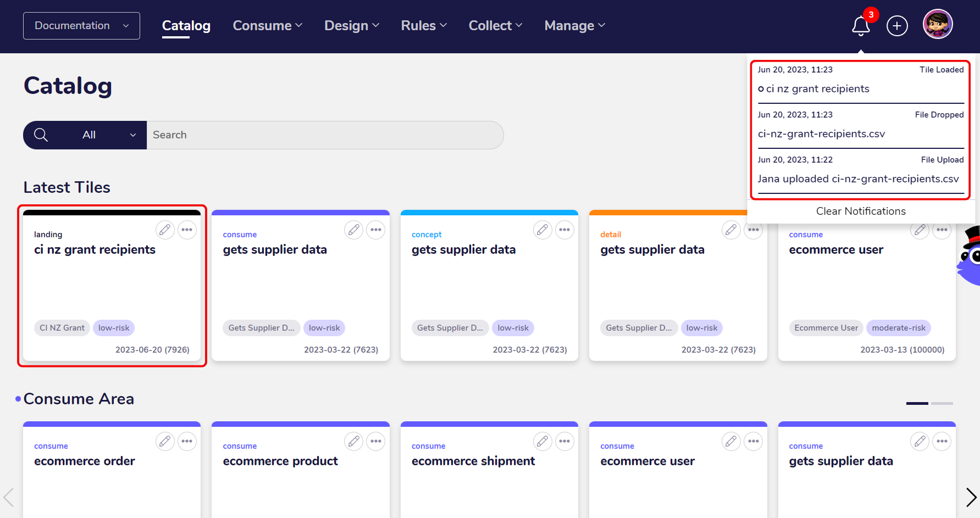Open the notifications bell icon
Screen dimensions: 980x518
point(861,26)
